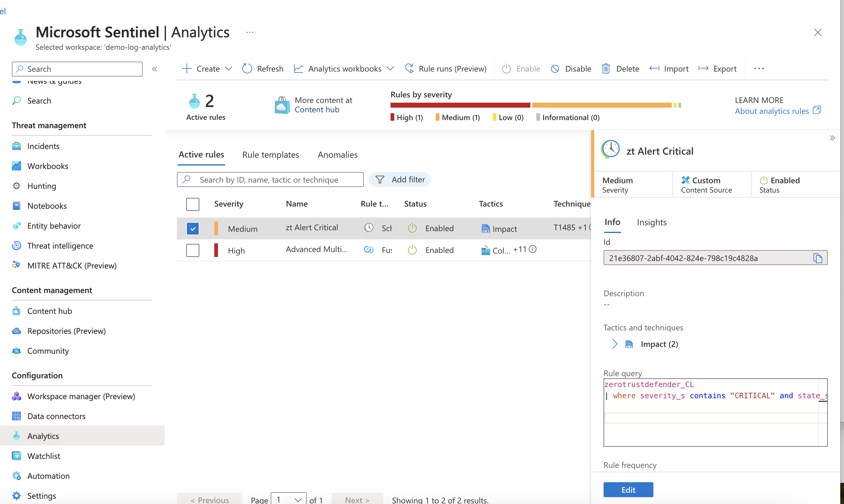Screen dimensions: 844x504
Task: Check the Advanced Multi rule row
Action: coord(193,250)
